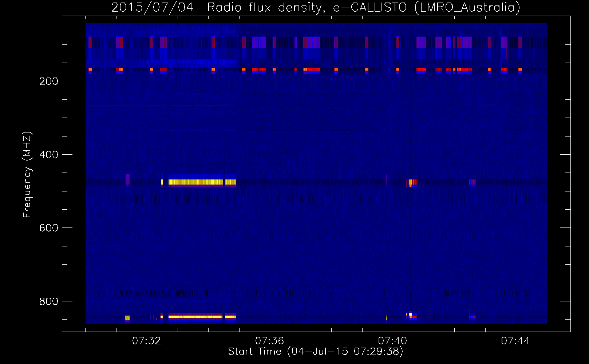The image size is (589, 364).
Task: Click the 200 frequency tick label
Action: (49, 81)
